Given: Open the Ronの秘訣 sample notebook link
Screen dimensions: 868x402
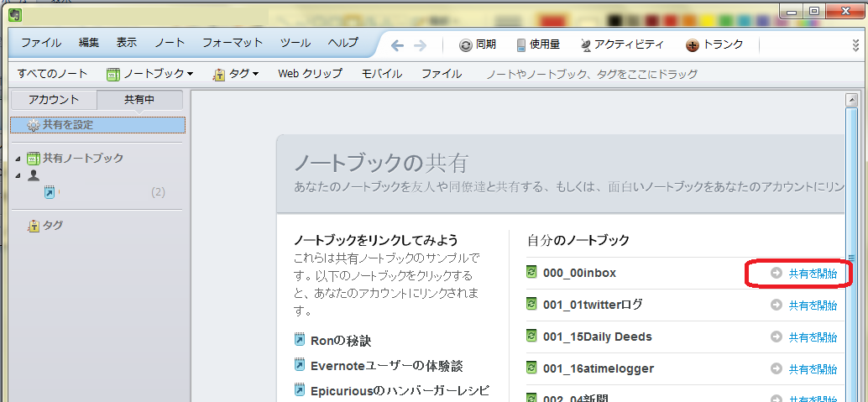Looking at the screenshot, I should [341, 341].
